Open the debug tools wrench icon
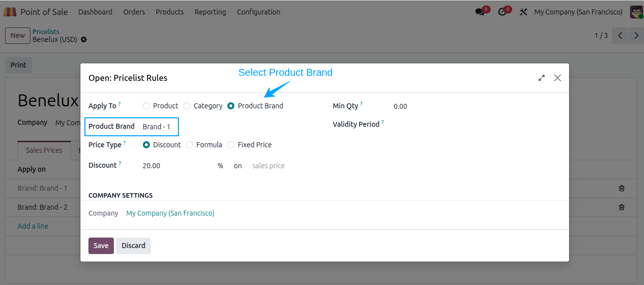Screen dimensions: 644x285 [523, 12]
